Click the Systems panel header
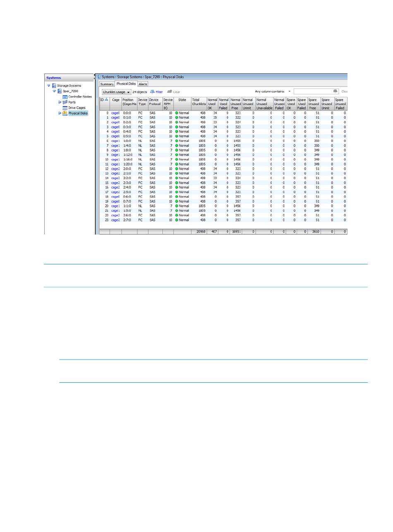 click(x=69, y=78)
